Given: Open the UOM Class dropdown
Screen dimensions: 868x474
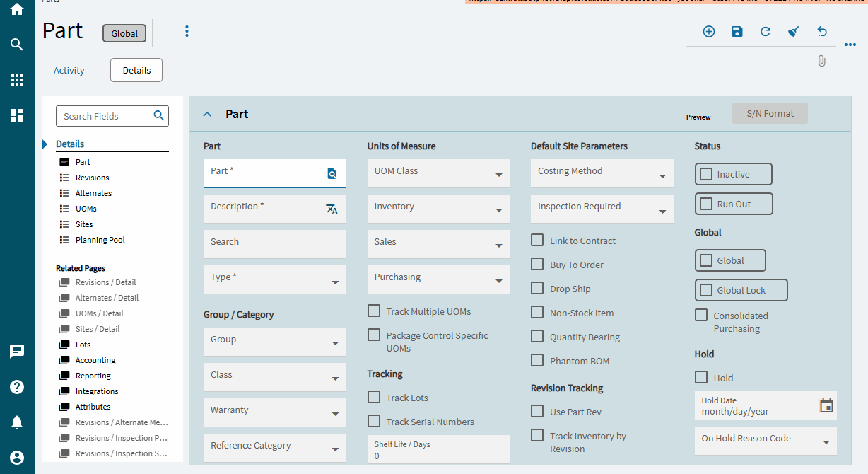Looking at the screenshot, I should pos(438,173).
